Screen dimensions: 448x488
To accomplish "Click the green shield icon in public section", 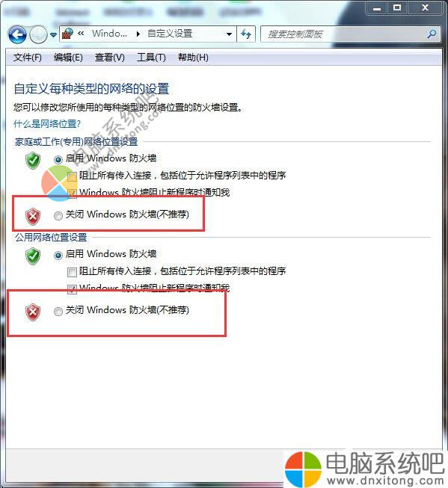I will [x=33, y=256].
